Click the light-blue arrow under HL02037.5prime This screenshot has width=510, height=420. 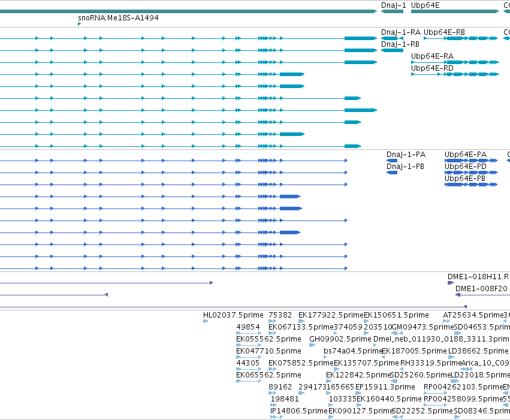click(205, 321)
